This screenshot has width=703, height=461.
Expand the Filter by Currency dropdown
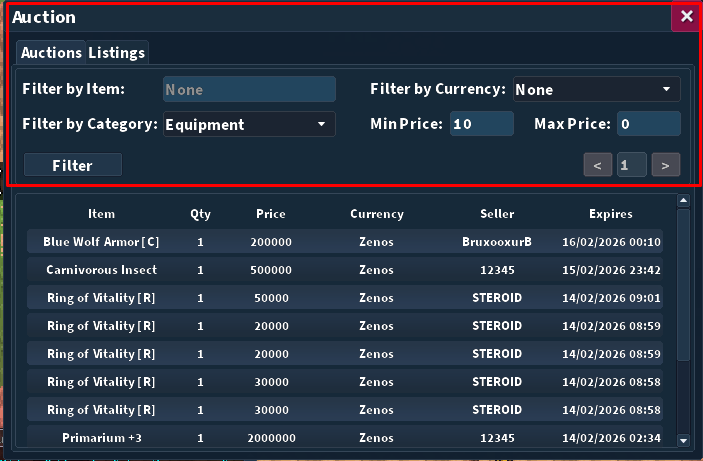tap(596, 89)
